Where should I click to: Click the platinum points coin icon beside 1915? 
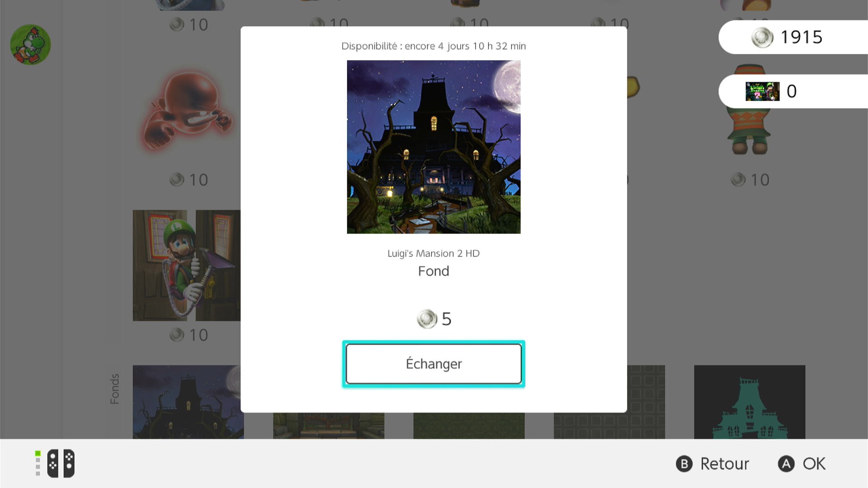762,37
